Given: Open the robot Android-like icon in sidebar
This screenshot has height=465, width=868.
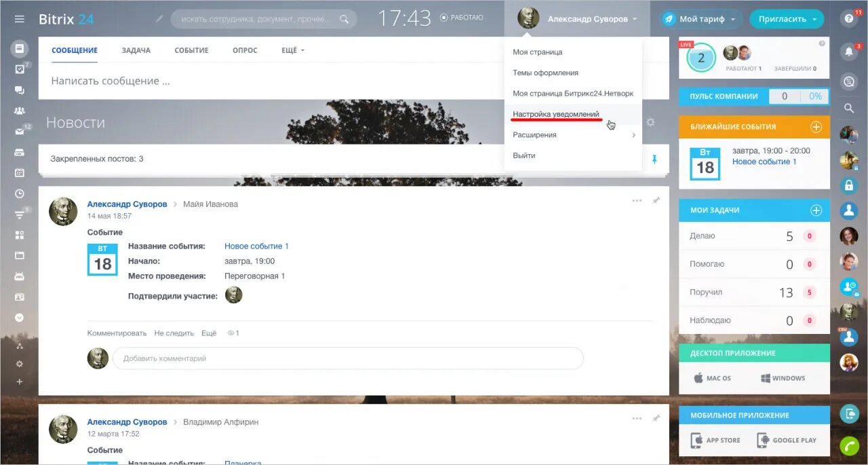Looking at the screenshot, I should coord(20,276).
